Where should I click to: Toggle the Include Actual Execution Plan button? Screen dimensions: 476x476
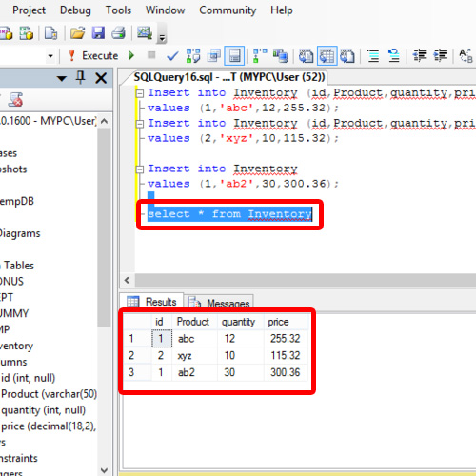pyautogui.click(x=260, y=56)
